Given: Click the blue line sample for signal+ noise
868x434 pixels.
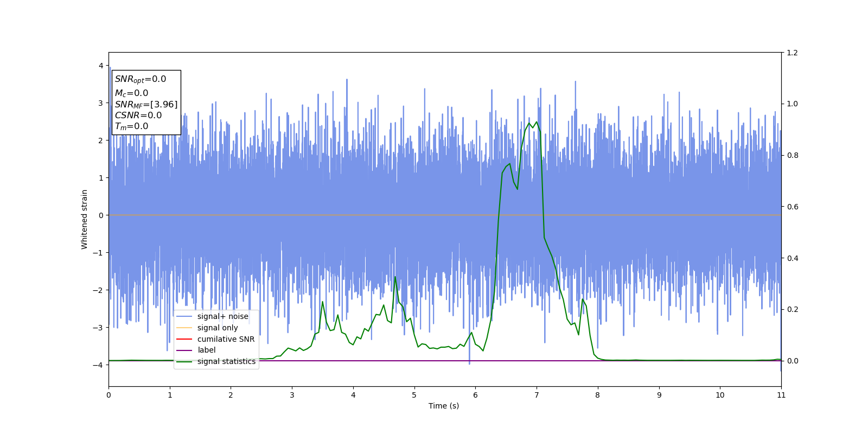Looking at the screenshot, I should point(184,316).
